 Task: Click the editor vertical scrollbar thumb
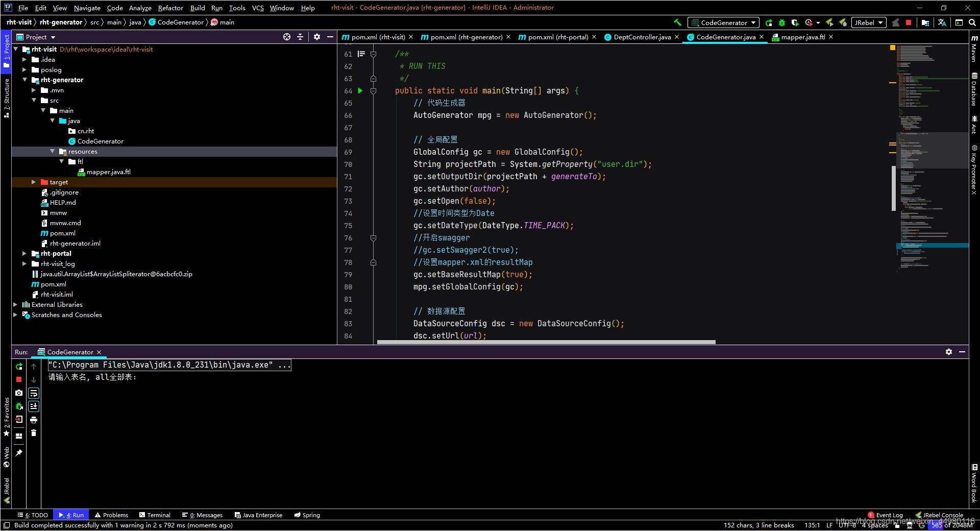pos(894,188)
